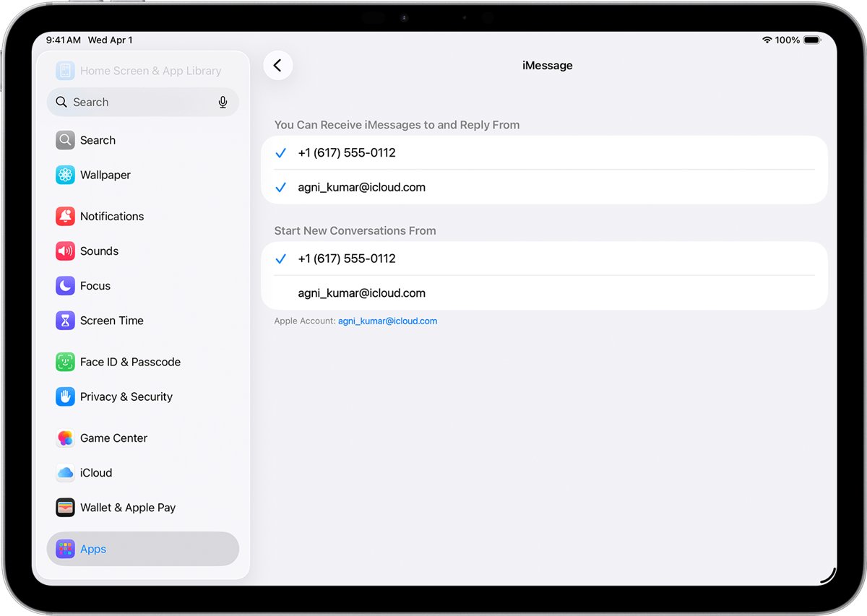Open the Face ID & Passcode icon
The image size is (867, 616).
pyautogui.click(x=66, y=362)
